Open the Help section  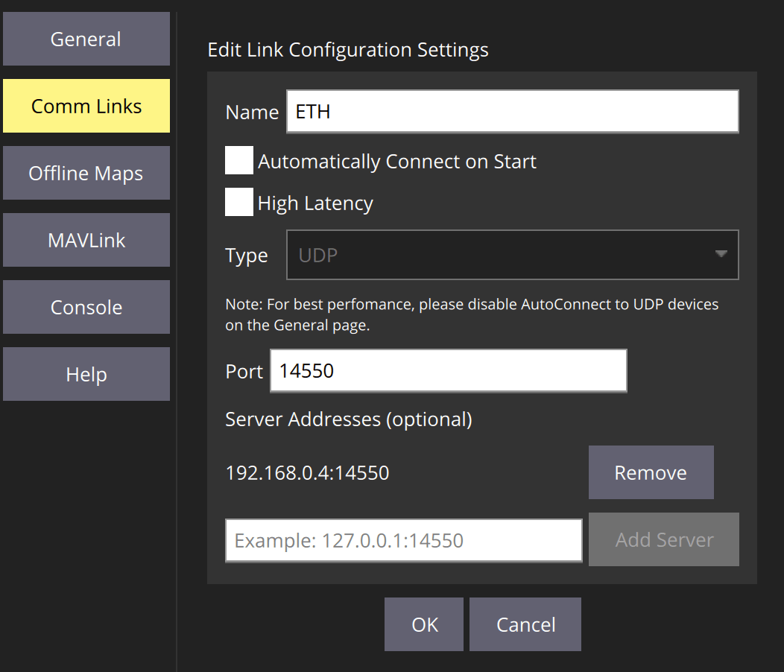[x=86, y=374]
